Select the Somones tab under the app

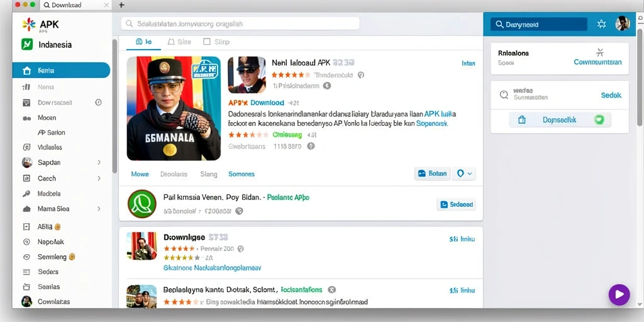pos(241,174)
